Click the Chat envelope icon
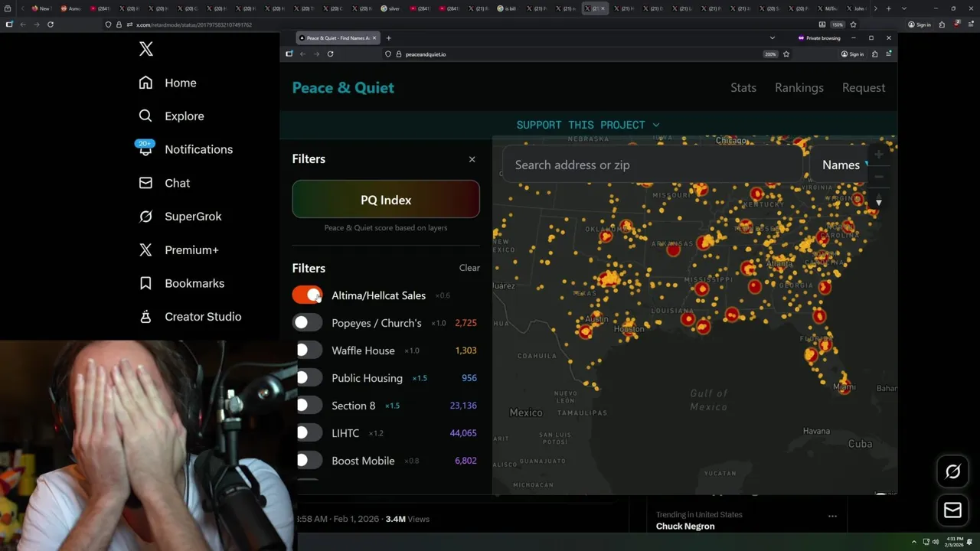Viewport: 980px width, 551px height. 145,183
